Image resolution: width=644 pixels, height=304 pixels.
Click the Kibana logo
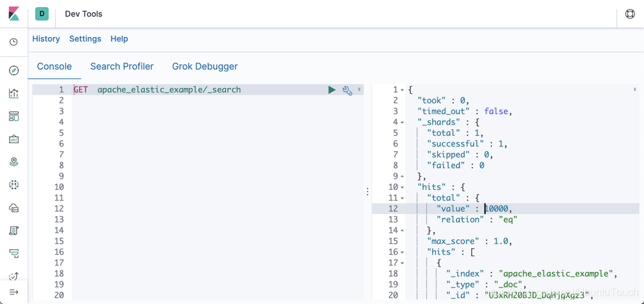coord(14,13)
